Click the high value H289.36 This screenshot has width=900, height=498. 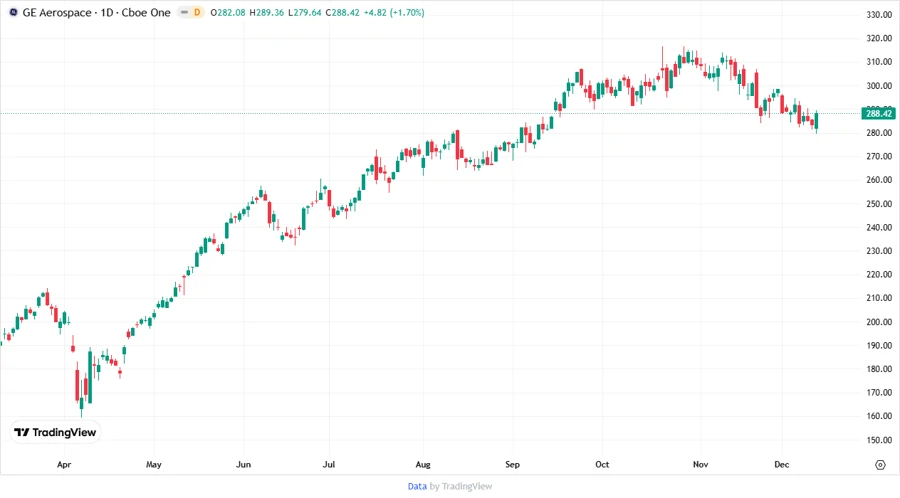(266, 12)
